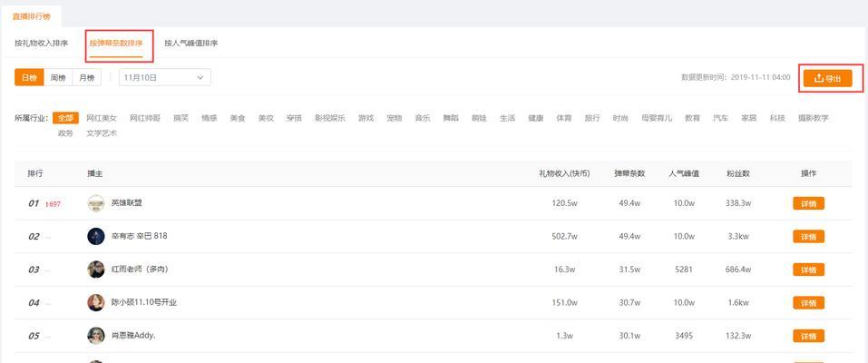The height and width of the screenshot is (363, 868).
Task: Switch to 直播排行榜 tab
Action: tap(31, 16)
